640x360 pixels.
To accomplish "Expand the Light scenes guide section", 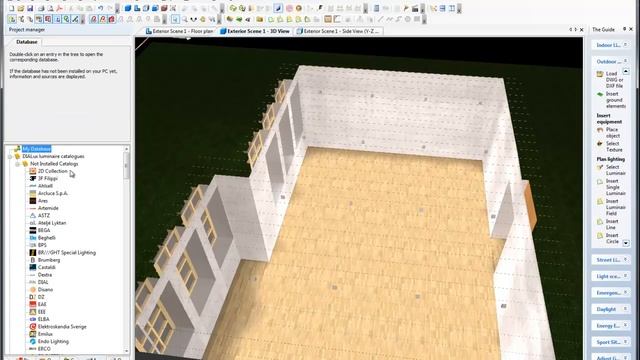I will [x=625, y=276].
